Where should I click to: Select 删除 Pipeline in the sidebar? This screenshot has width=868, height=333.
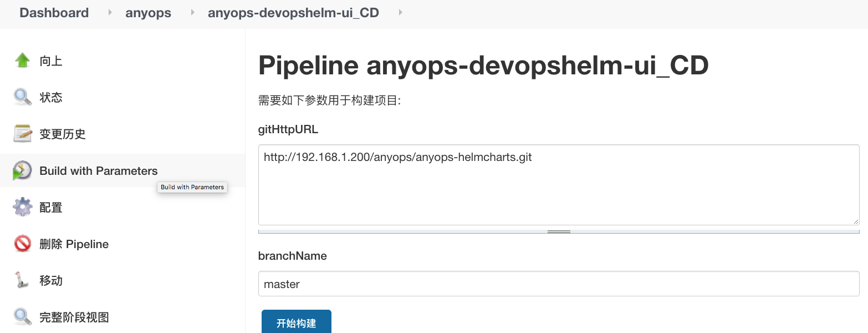click(x=74, y=244)
